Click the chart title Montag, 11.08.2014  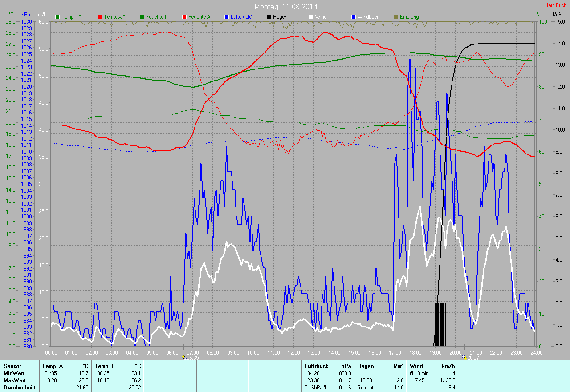click(286, 7)
